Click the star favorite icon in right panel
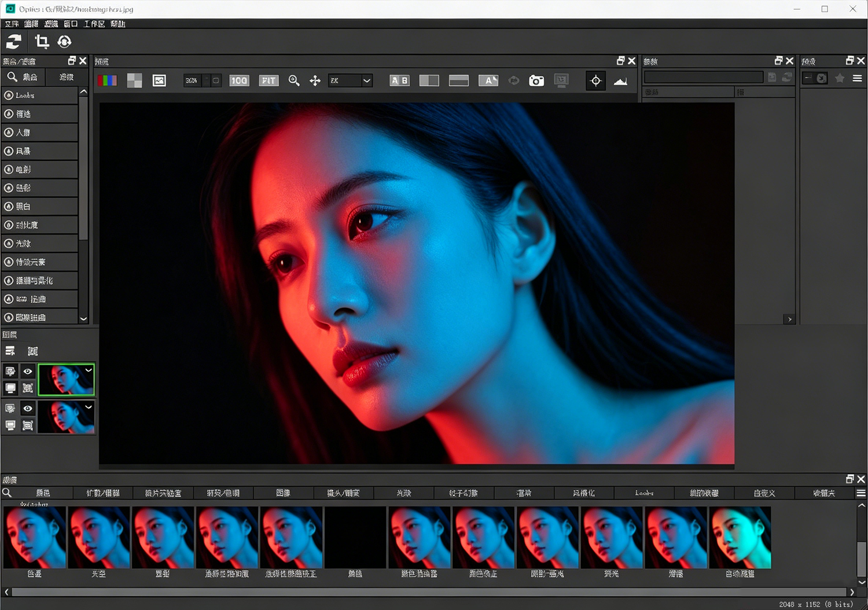This screenshot has width=868, height=610. [x=840, y=78]
